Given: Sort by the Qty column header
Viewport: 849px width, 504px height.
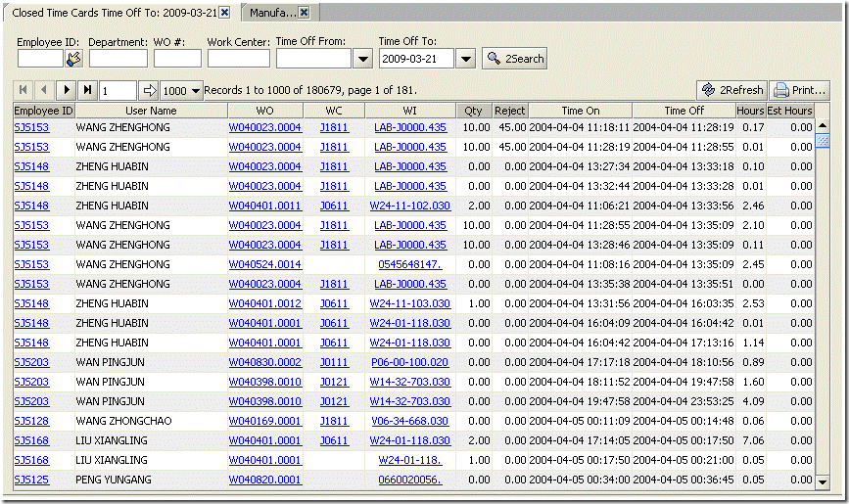Looking at the screenshot, I should pos(473,111).
